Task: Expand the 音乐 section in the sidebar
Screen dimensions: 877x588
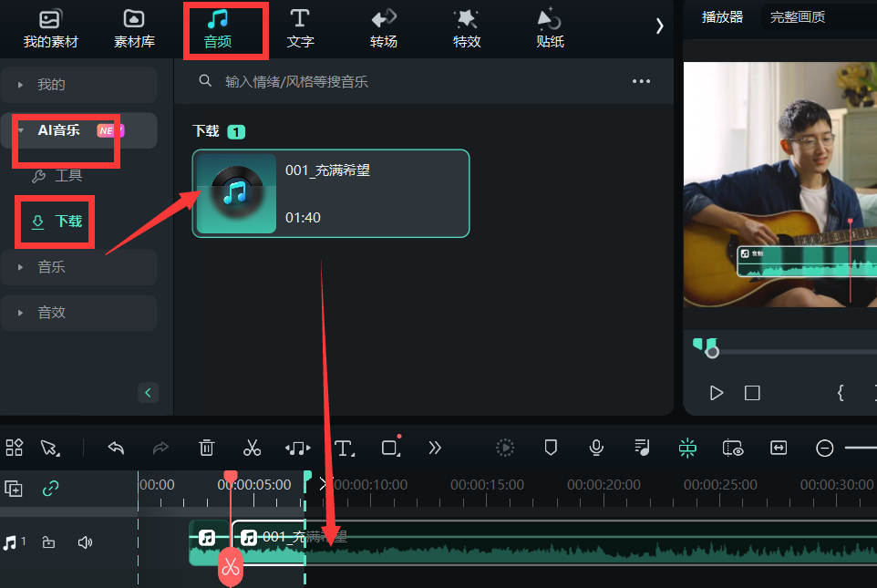Action: (78, 266)
